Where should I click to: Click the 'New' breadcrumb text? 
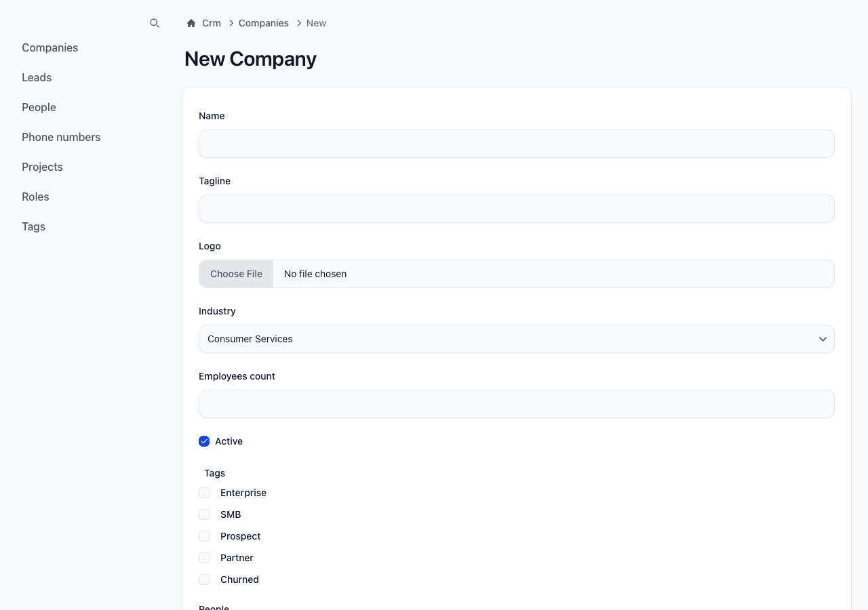(316, 23)
